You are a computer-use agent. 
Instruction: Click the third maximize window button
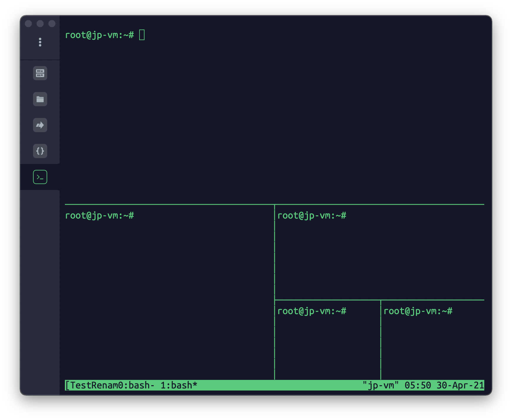52,24
